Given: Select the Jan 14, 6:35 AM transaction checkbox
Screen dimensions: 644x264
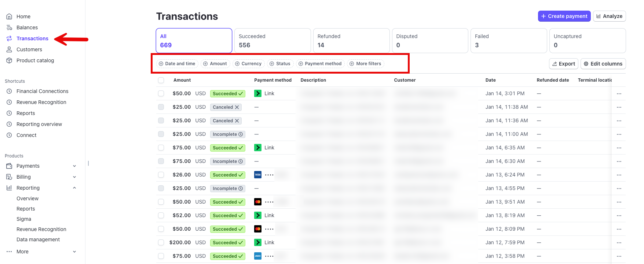Looking at the screenshot, I should tap(161, 148).
